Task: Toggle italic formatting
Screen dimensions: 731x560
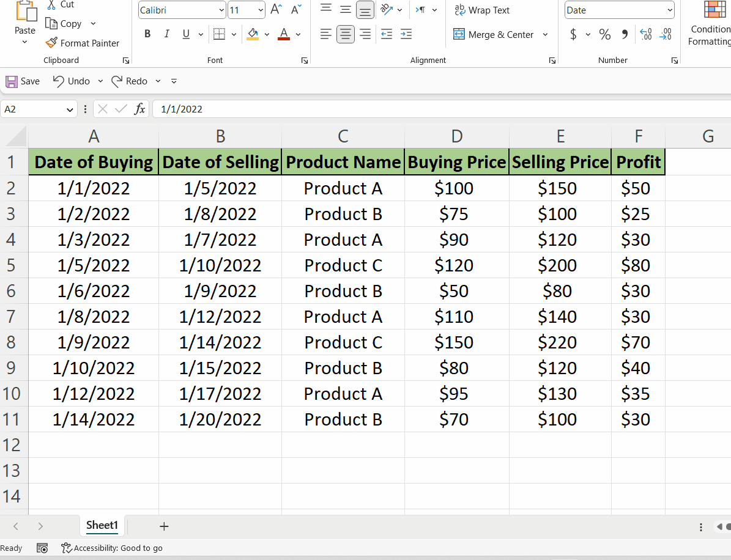Action: point(166,34)
